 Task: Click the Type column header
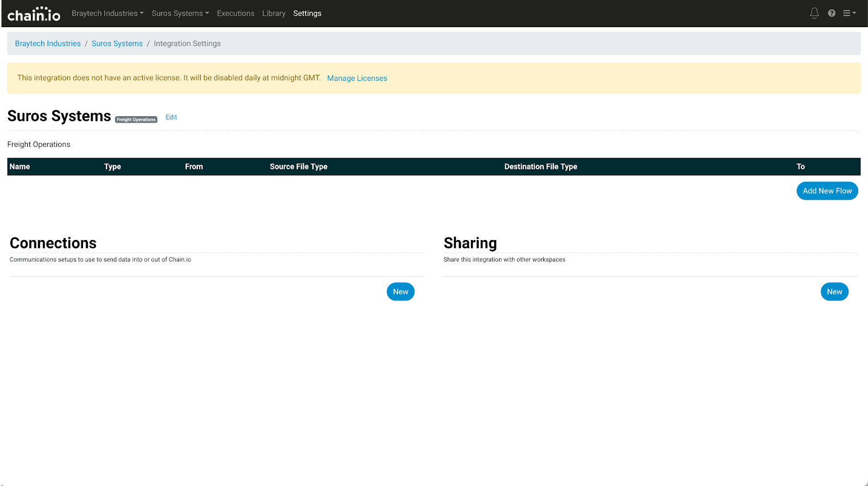(x=112, y=167)
